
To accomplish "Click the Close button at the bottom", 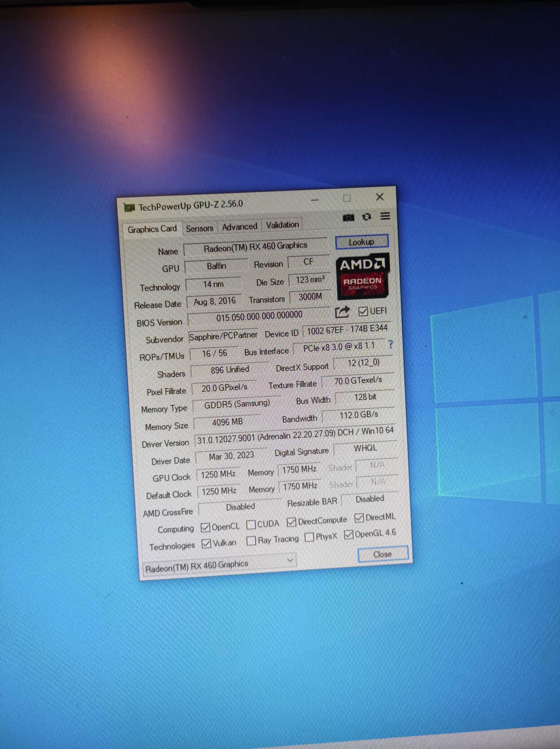I will (383, 554).
